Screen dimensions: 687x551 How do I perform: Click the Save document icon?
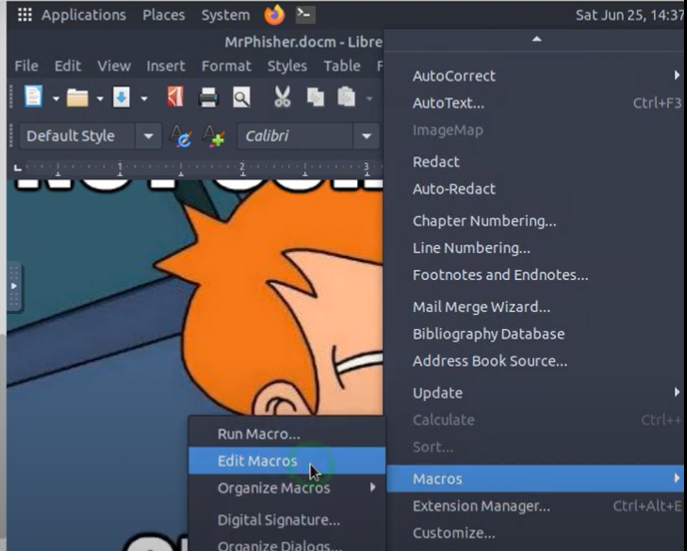pyautogui.click(x=121, y=97)
